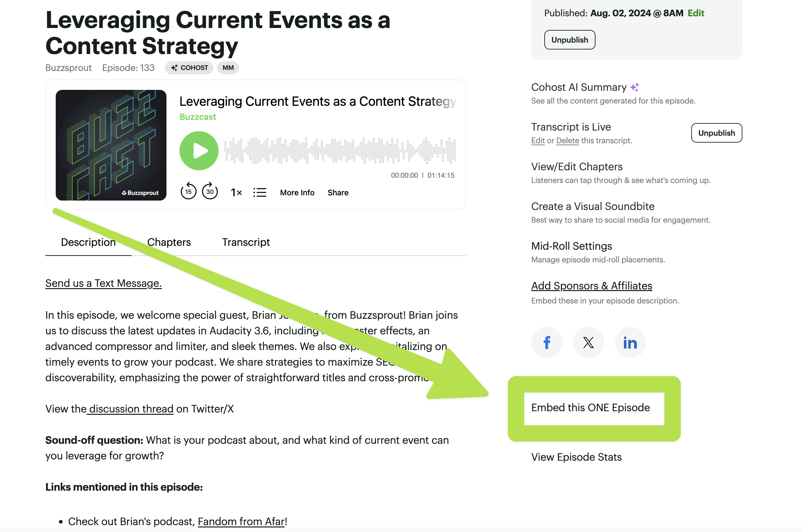Unpublish the episode
The height and width of the screenshot is (532, 802).
tap(569, 40)
